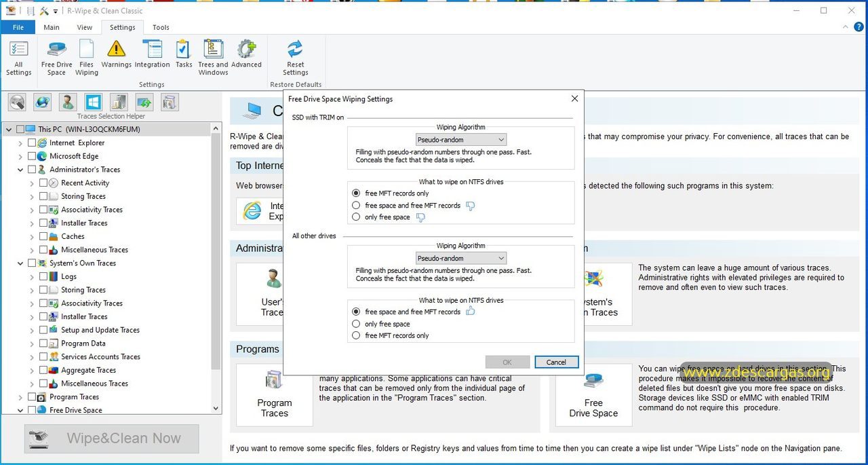
Task: Expand the Internet Explorer node
Action: 20,143
